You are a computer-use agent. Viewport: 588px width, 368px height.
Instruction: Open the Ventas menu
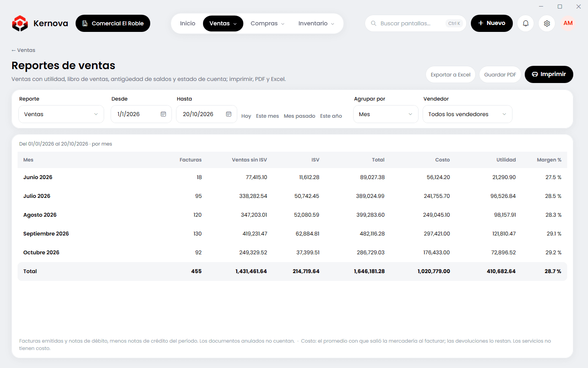pos(223,23)
